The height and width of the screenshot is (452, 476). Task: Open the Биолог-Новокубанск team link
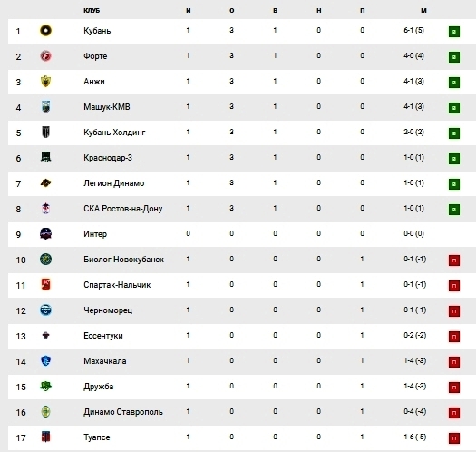pyautogui.click(x=124, y=260)
